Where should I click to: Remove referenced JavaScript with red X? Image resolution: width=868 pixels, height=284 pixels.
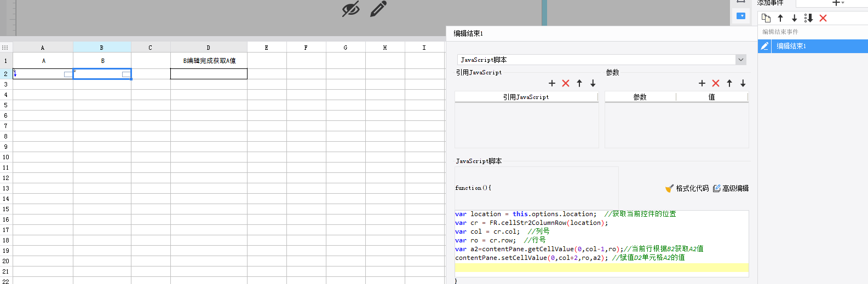click(x=566, y=83)
